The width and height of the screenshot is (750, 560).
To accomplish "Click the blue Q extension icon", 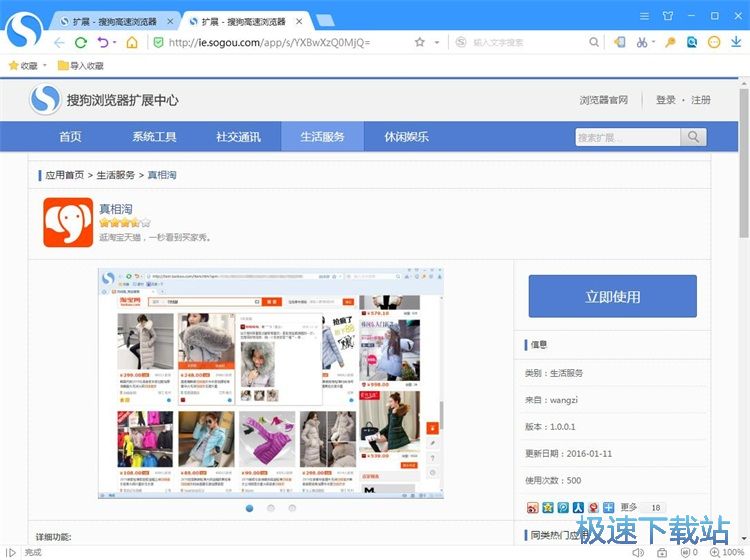I will click(x=692, y=42).
